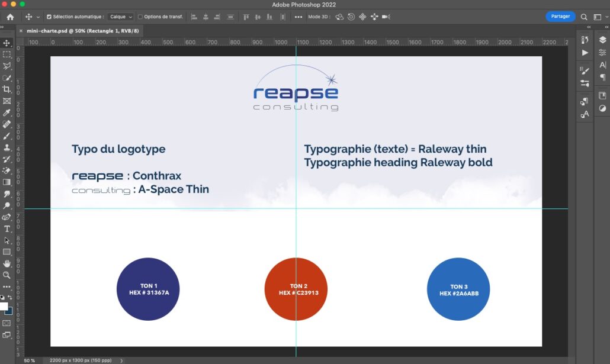The width and height of the screenshot is (610, 364).
Task: Expand the toolbox with the double arrow
Action: pos(2,27)
